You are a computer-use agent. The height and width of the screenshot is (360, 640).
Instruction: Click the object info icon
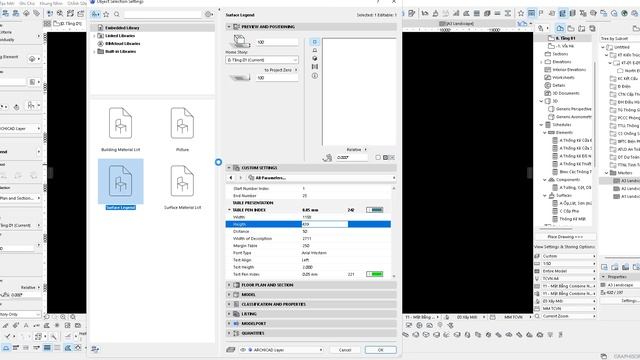point(315,76)
